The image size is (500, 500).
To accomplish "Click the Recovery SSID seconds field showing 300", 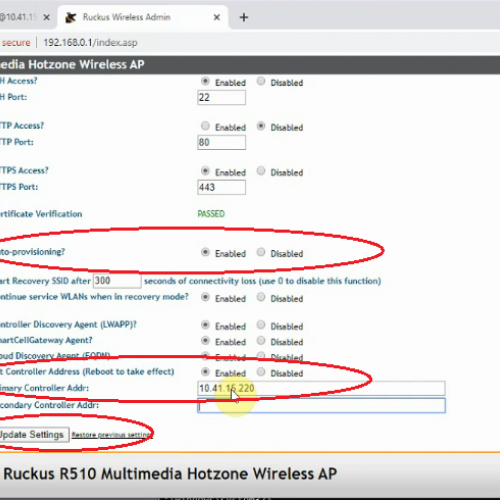I will click(x=117, y=281).
